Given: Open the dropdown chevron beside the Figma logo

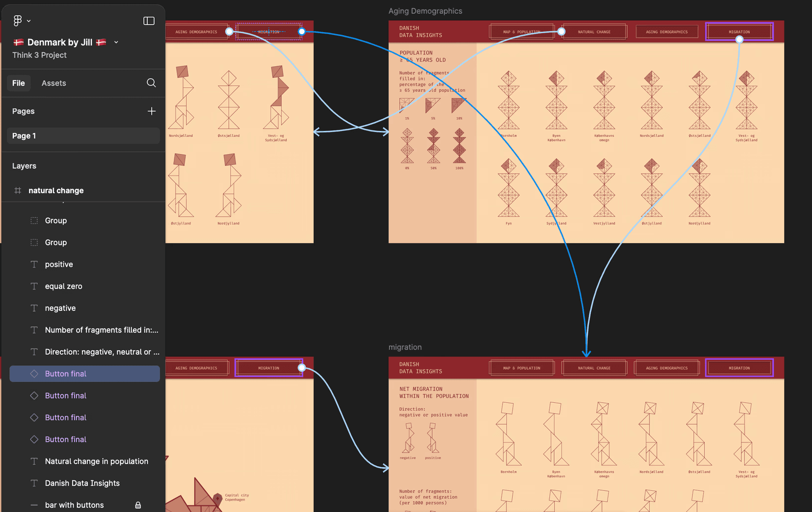Looking at the screenshot, I should pyautogui.click(x=29, y=21).
